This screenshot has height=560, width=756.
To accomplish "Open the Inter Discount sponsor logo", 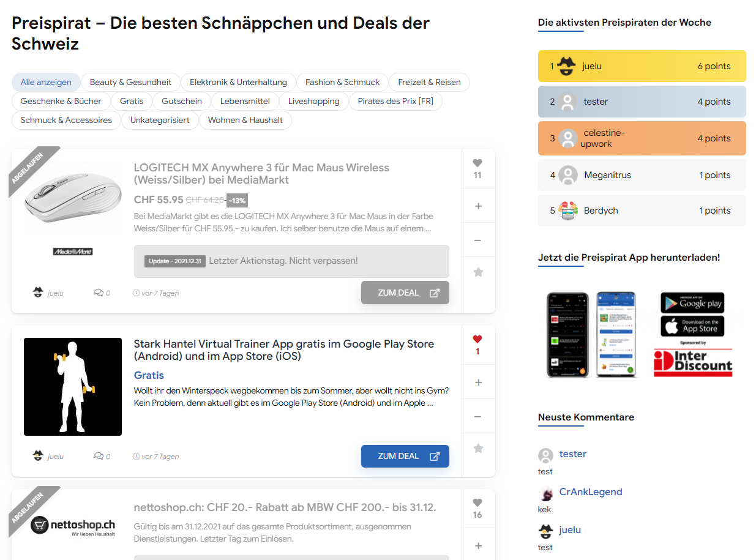I will pos(692,363).
